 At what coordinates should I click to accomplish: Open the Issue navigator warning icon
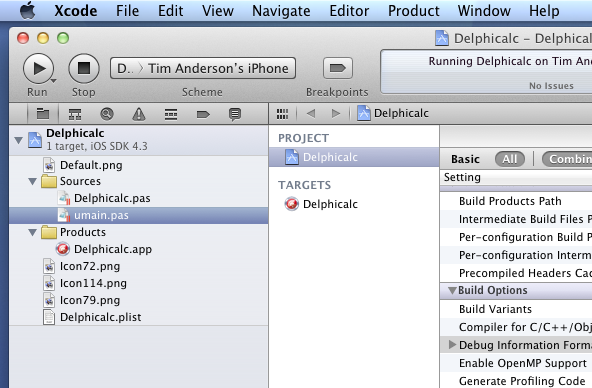pyautogui.click(x=139, y=114)
